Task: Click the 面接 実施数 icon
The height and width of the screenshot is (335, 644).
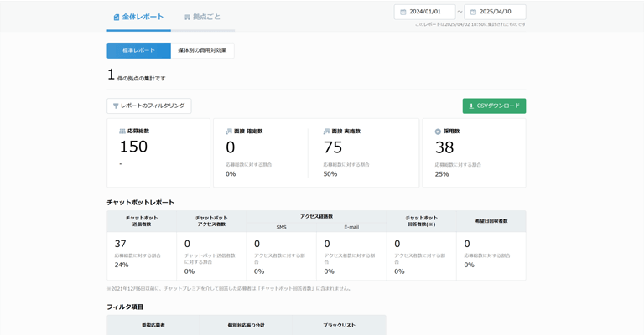Action: 326,131
